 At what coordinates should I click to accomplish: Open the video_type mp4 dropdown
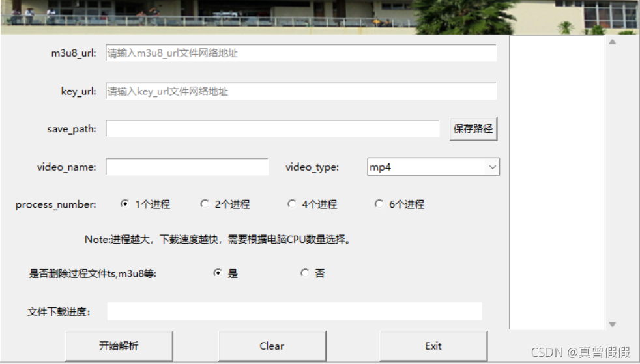tap(433, 167)
